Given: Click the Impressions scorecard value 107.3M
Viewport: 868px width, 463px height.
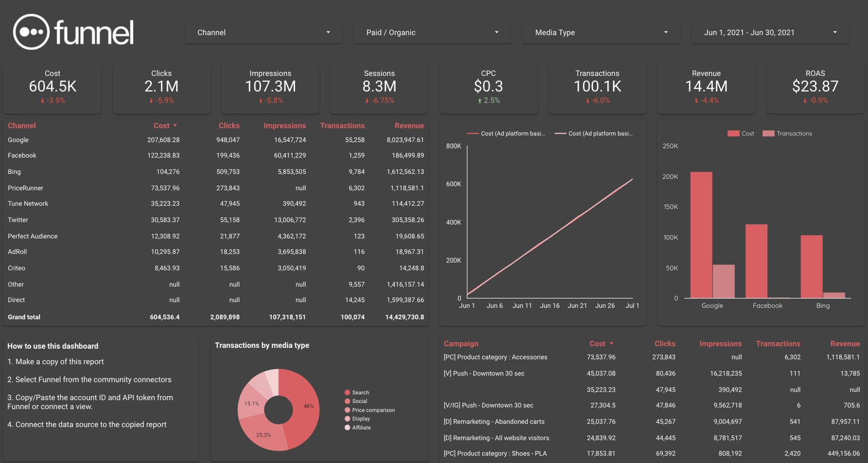Looking at the screenshot, I should tap(271, 86).
